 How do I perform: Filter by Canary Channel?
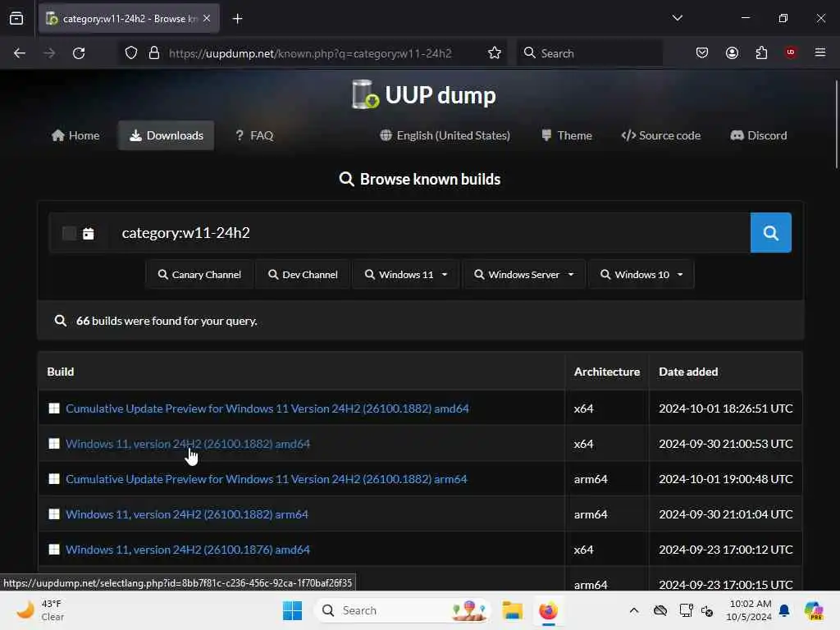199,274
